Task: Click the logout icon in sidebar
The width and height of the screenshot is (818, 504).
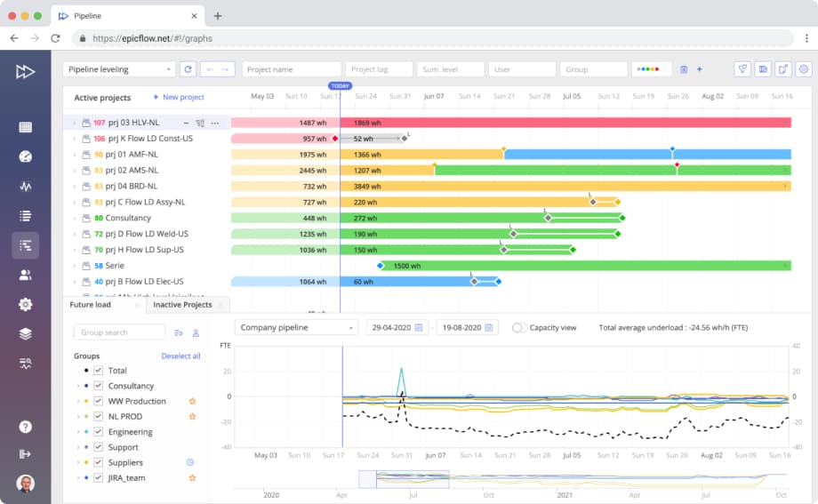Action: tap(25, 454)
